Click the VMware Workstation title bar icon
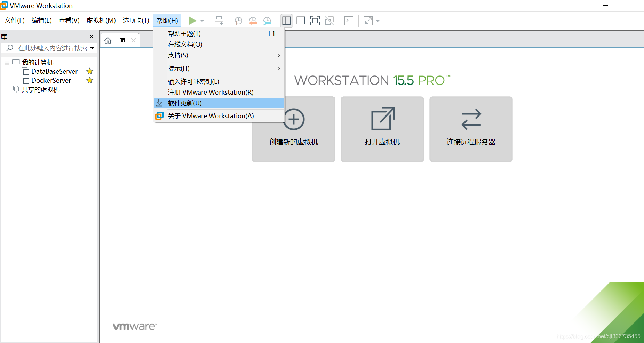The image size is (644, 343). pyautogui.click(x=4, y=6)
